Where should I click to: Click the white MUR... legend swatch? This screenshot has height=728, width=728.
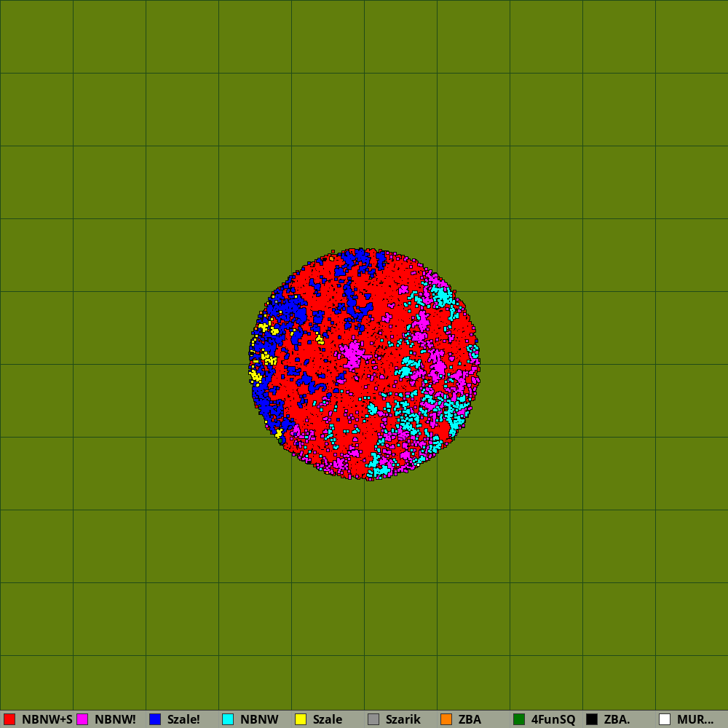coord(665,719)
